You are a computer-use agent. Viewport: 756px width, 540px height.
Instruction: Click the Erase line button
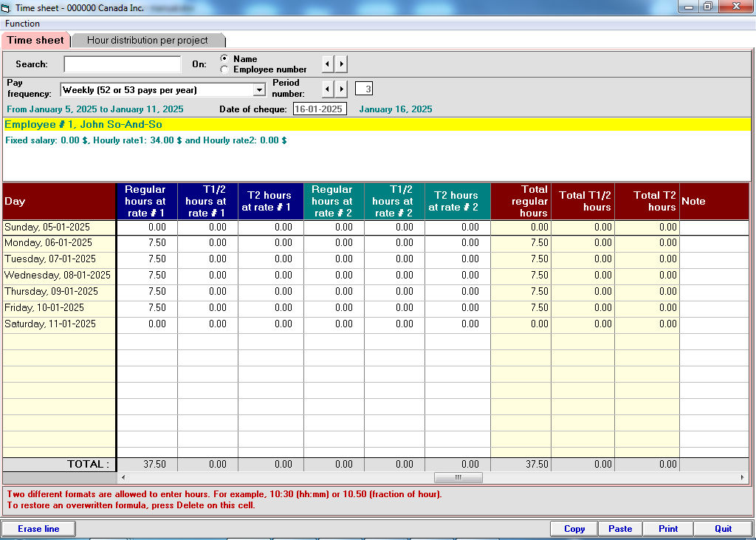(x=38, y=529)
